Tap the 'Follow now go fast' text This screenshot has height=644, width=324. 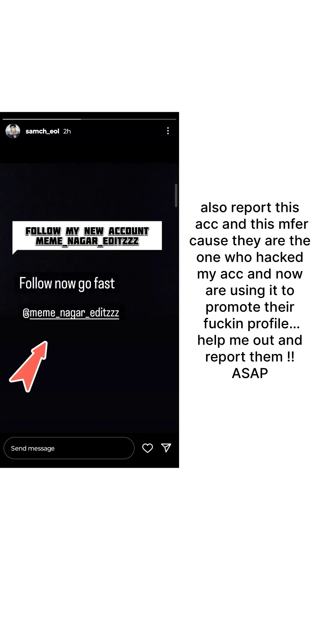click(x=67, y=283)
